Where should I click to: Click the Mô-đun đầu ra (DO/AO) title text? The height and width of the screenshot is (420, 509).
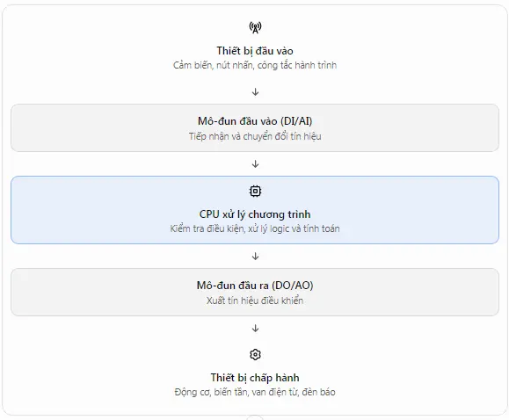(x=255, y=286)
